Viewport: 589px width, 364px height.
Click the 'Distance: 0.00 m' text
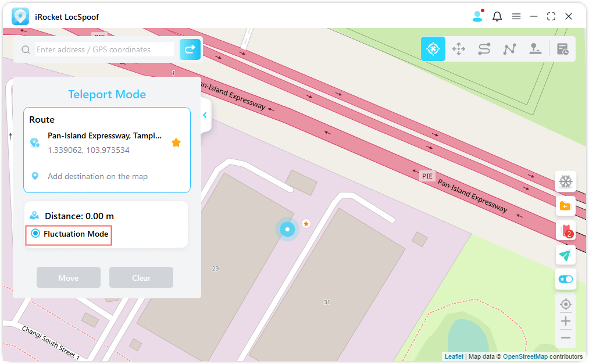(x=79, y=216)
